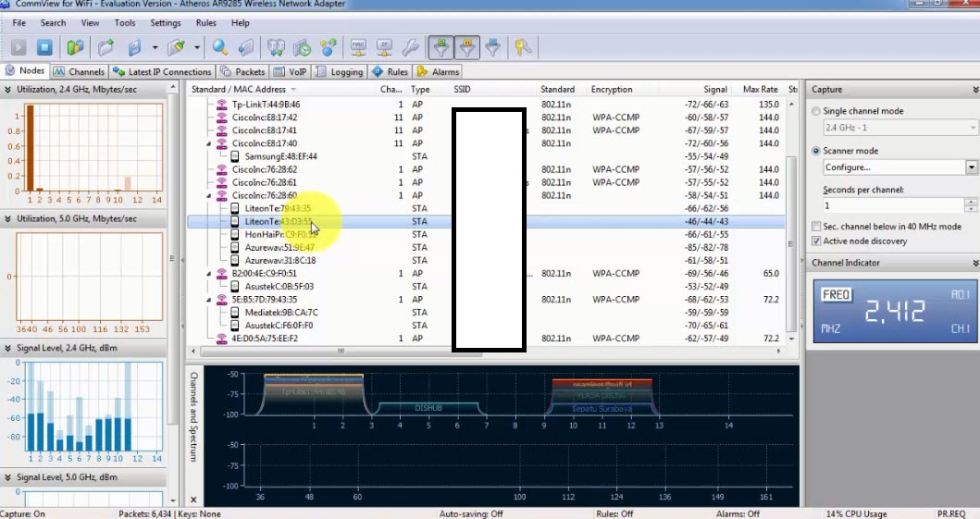Screen dimensions: 980x519
Task: Click the Max Rate column header
Action: coord(760,90)
